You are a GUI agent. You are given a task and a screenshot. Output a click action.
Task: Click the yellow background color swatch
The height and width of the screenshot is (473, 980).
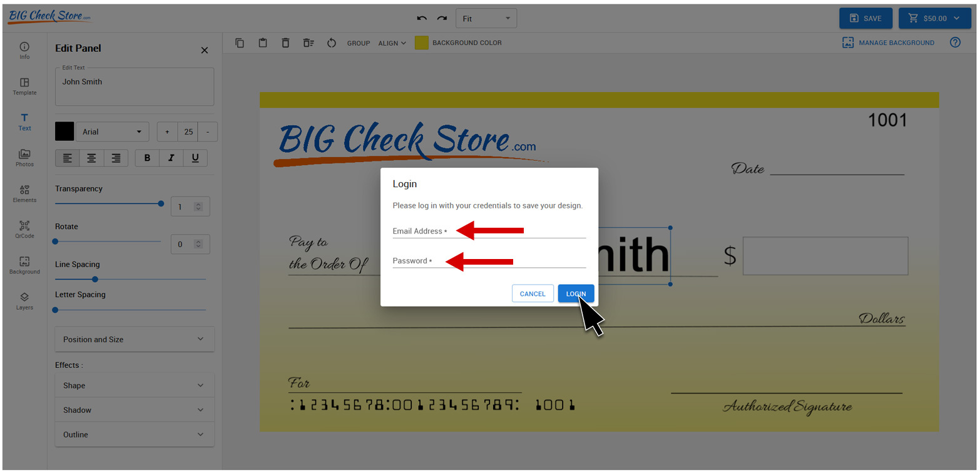click(x=422, y=43)
